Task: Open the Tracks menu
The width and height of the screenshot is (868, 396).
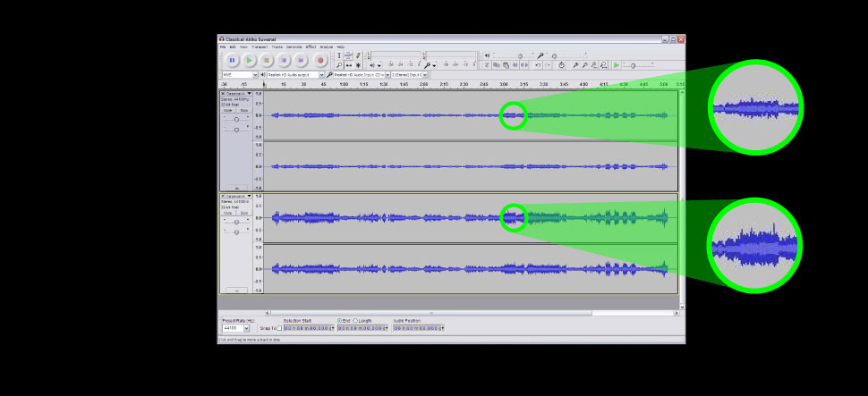Action: pos(277,46)
